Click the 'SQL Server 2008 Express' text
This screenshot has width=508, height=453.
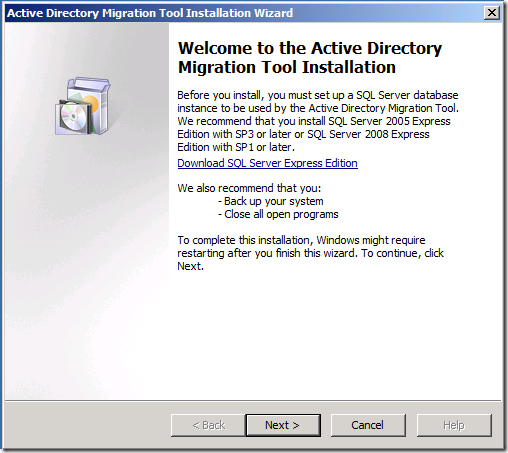tap(368, 134)
